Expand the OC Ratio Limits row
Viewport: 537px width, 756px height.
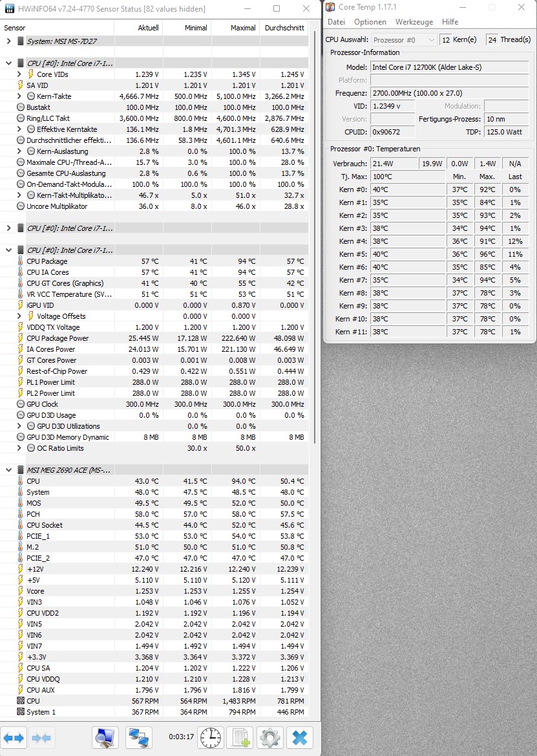19,448
